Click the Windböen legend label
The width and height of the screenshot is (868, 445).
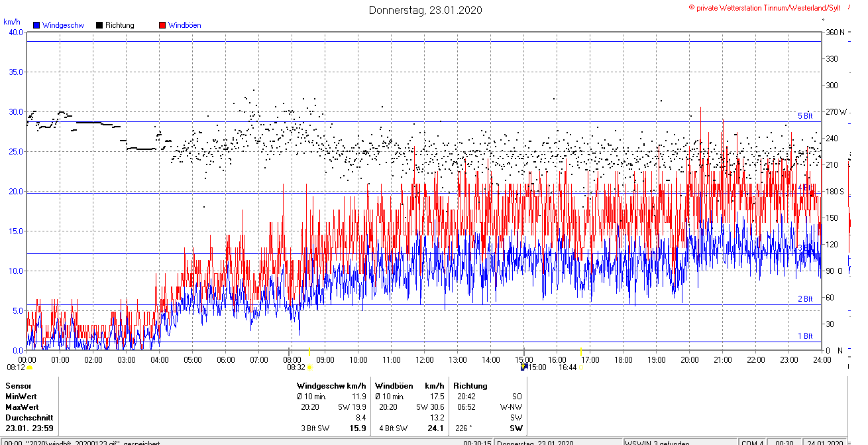[185, 25]
